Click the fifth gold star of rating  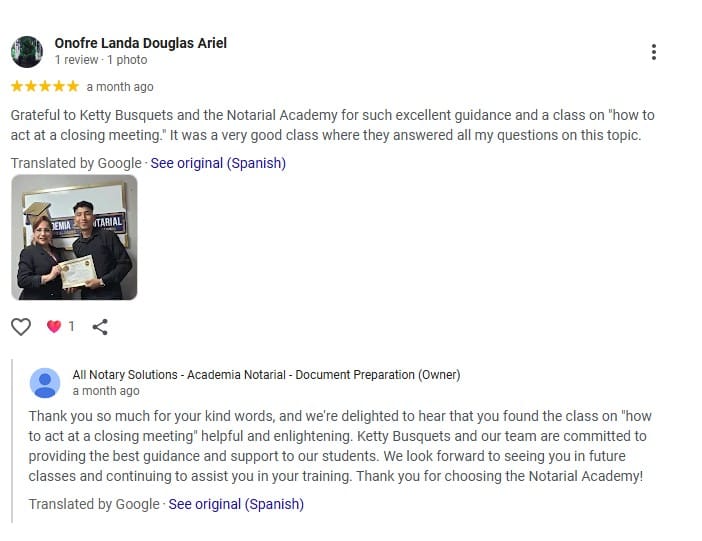(72, 86)
